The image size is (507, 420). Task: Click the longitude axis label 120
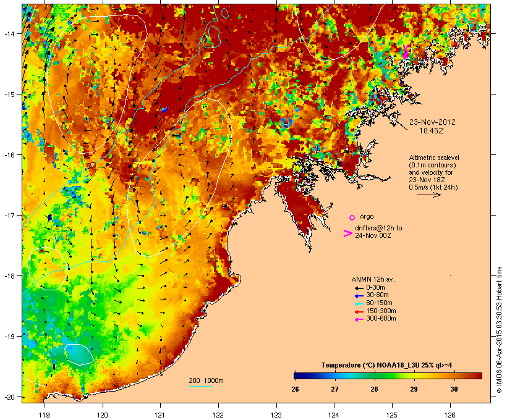tap(103, 415)
